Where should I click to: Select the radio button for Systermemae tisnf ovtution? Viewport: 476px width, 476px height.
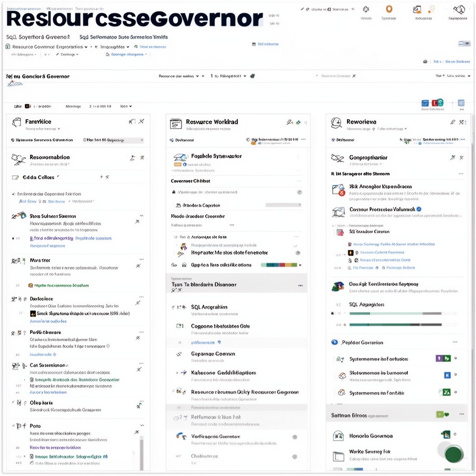[456, 358]
